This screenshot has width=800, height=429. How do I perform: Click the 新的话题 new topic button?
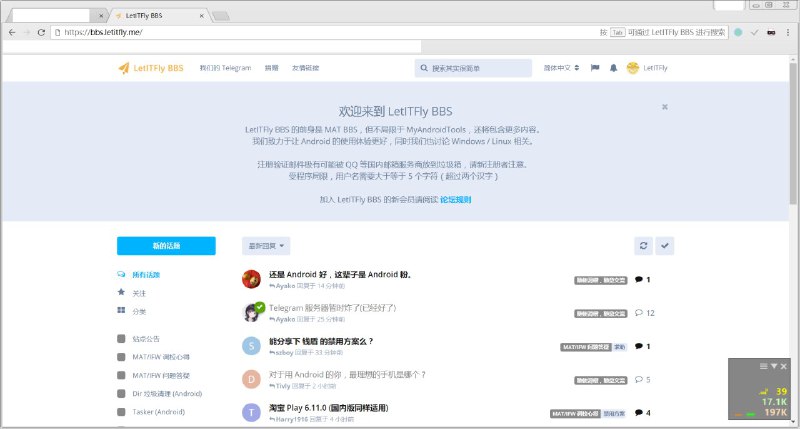coord(166,246)
